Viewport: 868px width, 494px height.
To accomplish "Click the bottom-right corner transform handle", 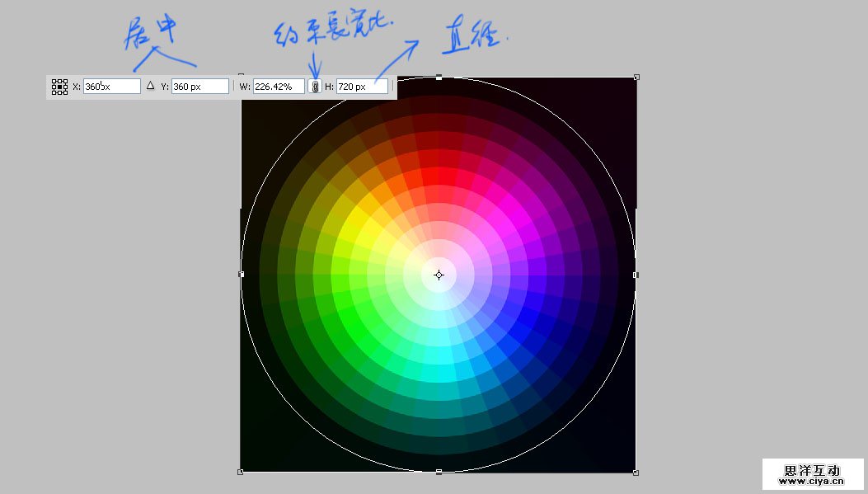I will [636, 472].
